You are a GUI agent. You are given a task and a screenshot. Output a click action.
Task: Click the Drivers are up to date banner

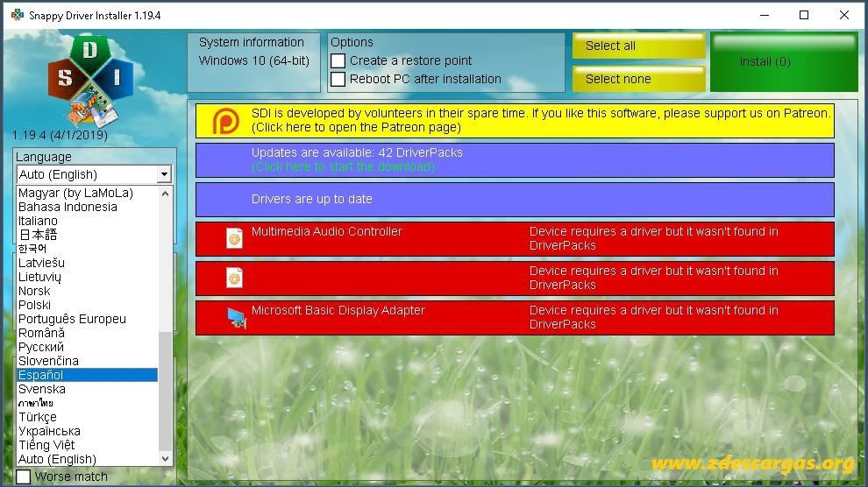pyautogui.click(x=515, y=200)
